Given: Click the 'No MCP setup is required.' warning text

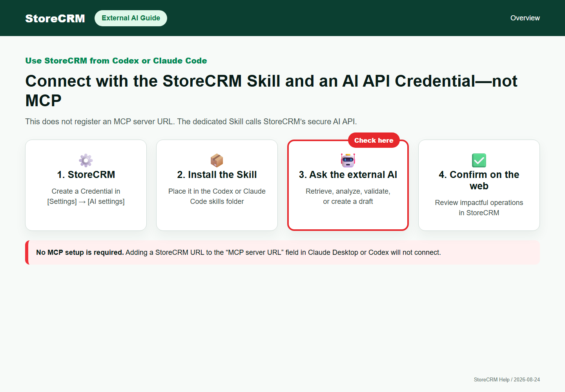Looking at the screenshot, I should click(80, 252).
